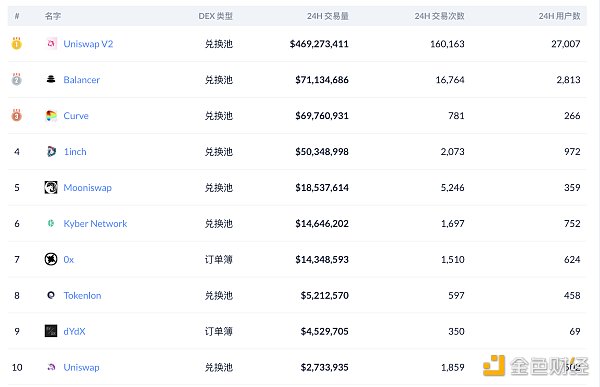Click the bronze third-place medal icon
The height and width of the screenshot is (387, 600).
point(16,115)
